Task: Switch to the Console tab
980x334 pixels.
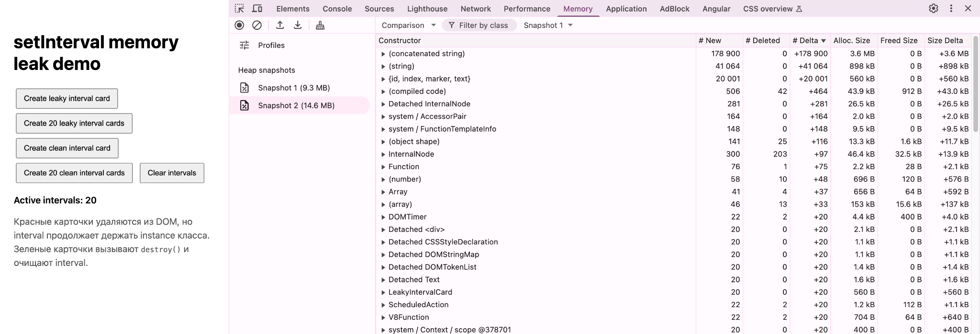Action: [337, 9]
